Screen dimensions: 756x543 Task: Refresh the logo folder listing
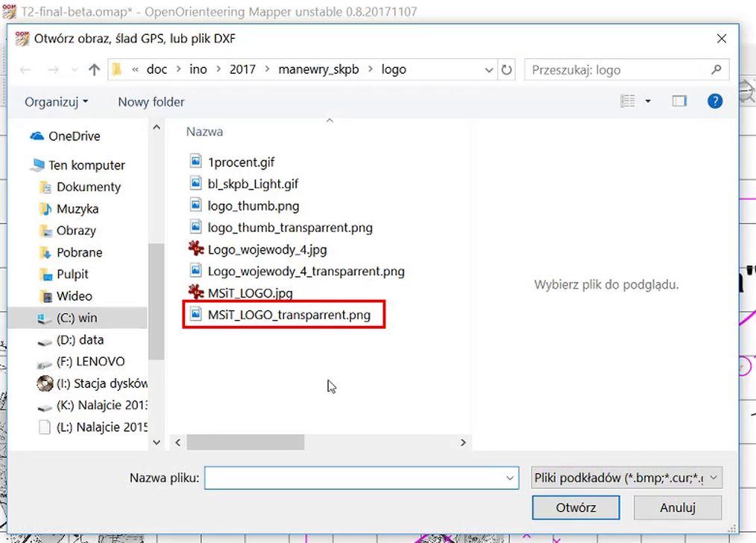[x=506, y=70]
